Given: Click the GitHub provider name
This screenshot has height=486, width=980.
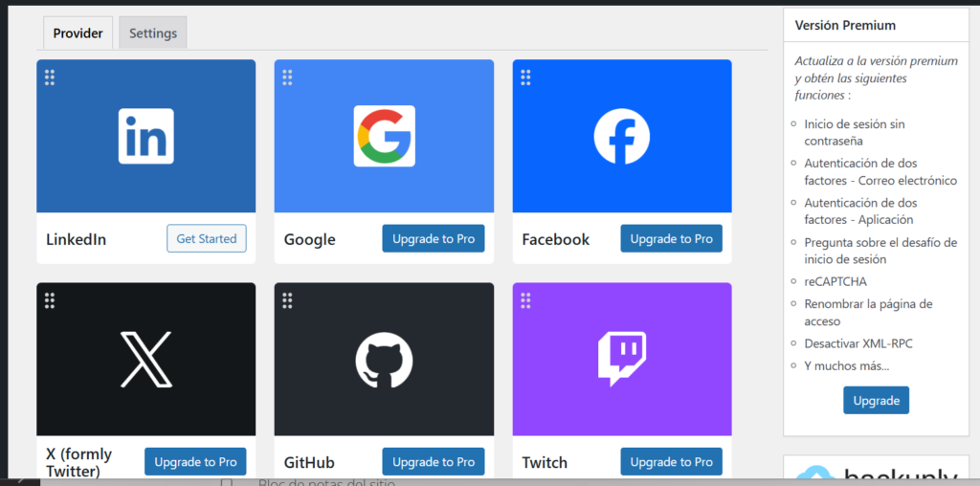Looking at the screenshot, I should pos(309,463).
